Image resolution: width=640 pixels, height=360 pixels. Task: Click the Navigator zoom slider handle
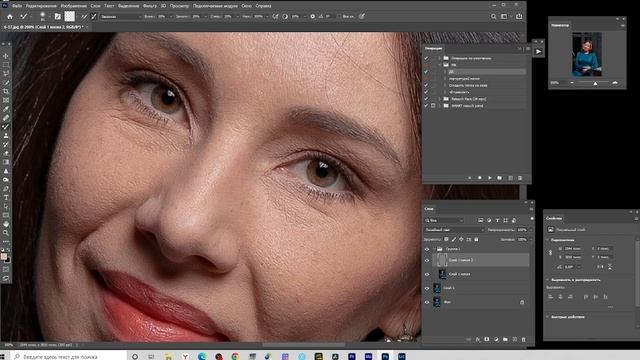596,83
